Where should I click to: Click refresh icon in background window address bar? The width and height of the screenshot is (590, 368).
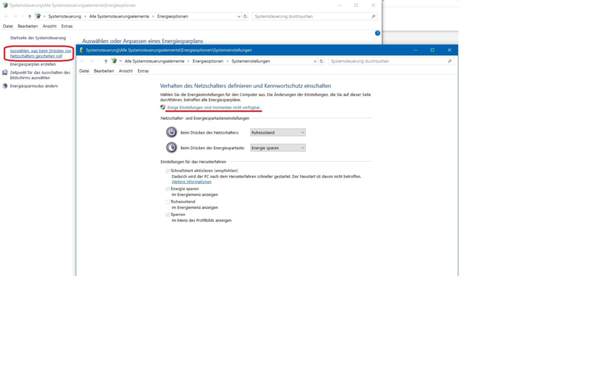pos(245,17)
